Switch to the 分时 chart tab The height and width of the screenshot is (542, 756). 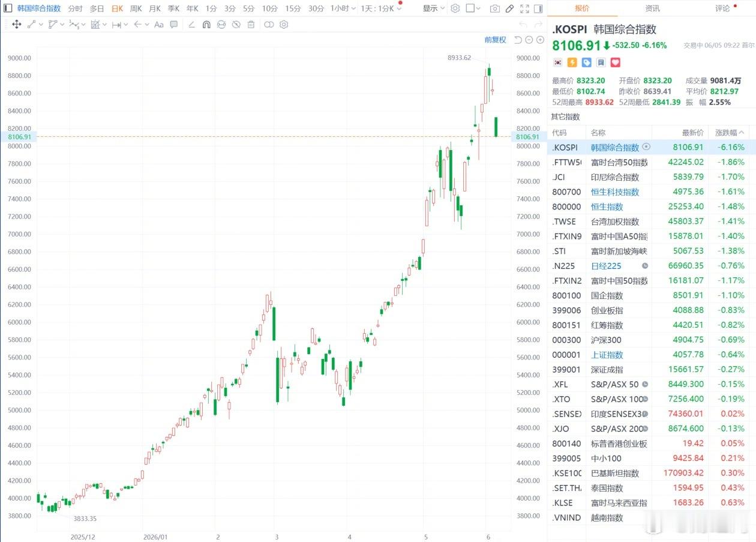[76, 8]
